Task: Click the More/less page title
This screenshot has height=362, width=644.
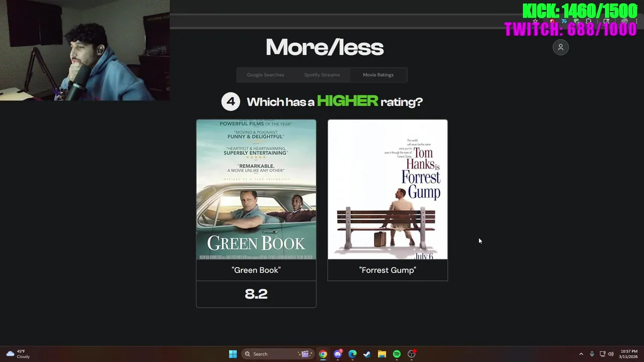Action: 325,48
